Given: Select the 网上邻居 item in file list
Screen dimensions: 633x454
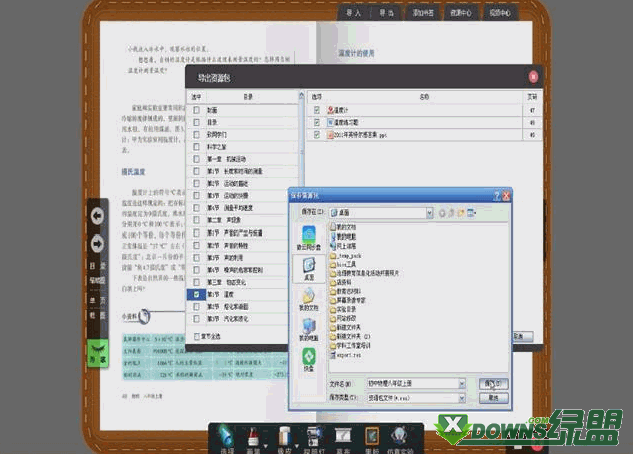Looking at the screenshot, I should tap(343, 246).
